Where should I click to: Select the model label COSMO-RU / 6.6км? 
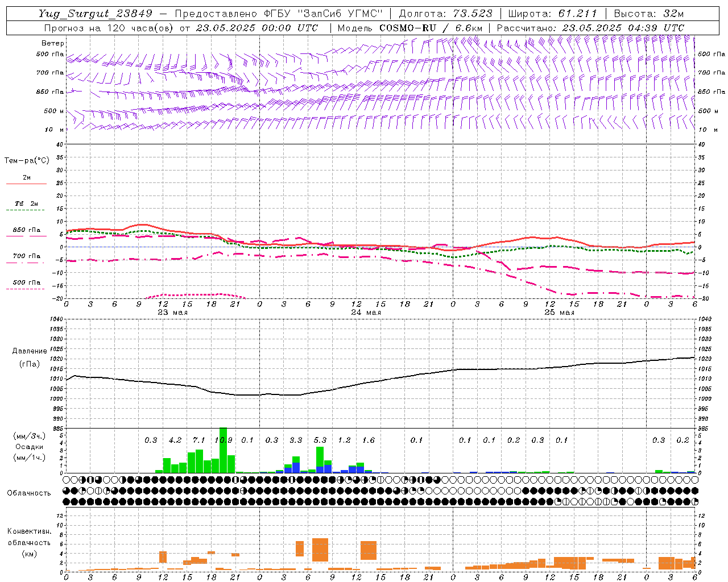pyautogui.click(x=431, y=28)
